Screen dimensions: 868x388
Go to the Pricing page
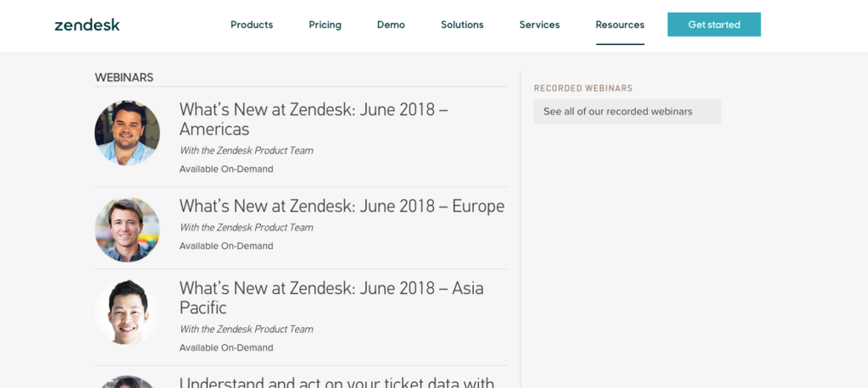coord(325,25)
